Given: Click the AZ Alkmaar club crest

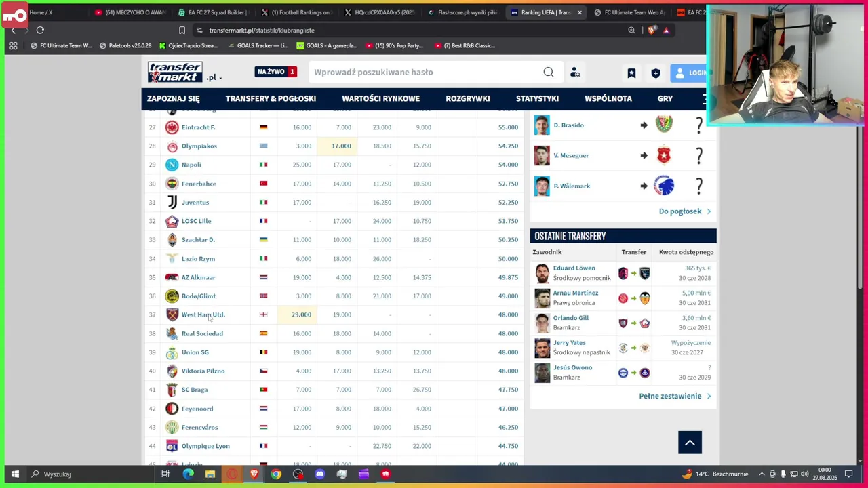Looking at the screenshot, I should point(172,277).
